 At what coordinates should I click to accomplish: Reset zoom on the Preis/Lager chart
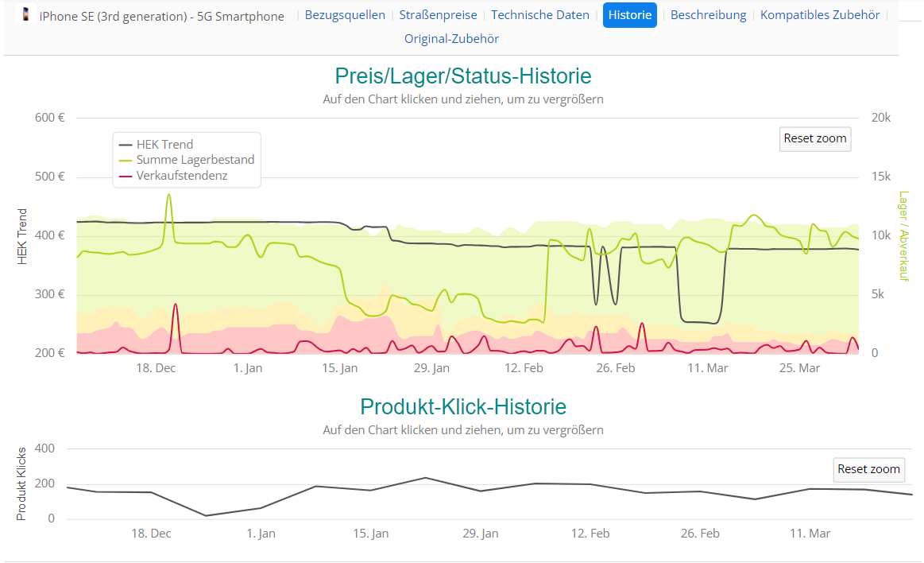click(x=815, y=138)
